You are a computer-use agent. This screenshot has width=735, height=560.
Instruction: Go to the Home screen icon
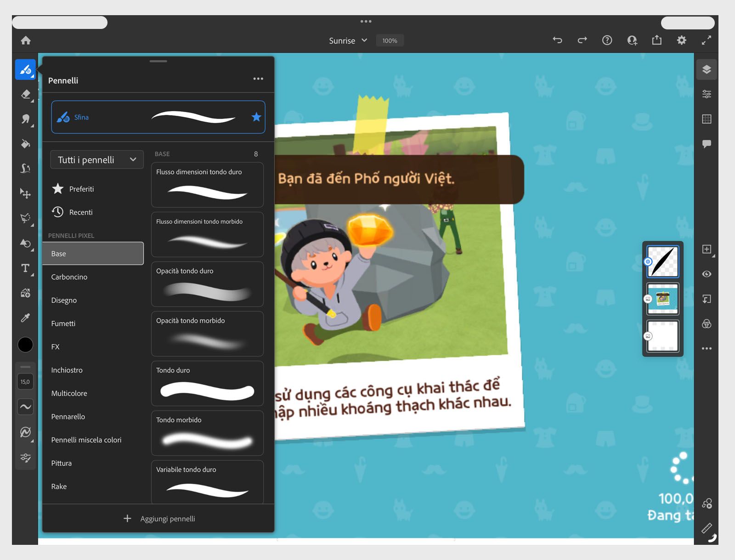26,40
